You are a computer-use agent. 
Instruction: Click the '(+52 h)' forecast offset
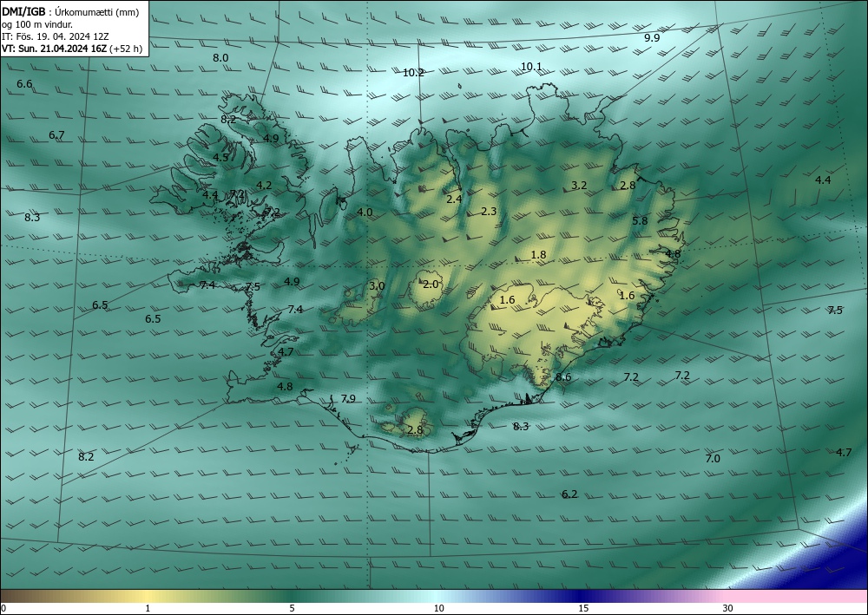pyautogui.click(x=126, y=49)
